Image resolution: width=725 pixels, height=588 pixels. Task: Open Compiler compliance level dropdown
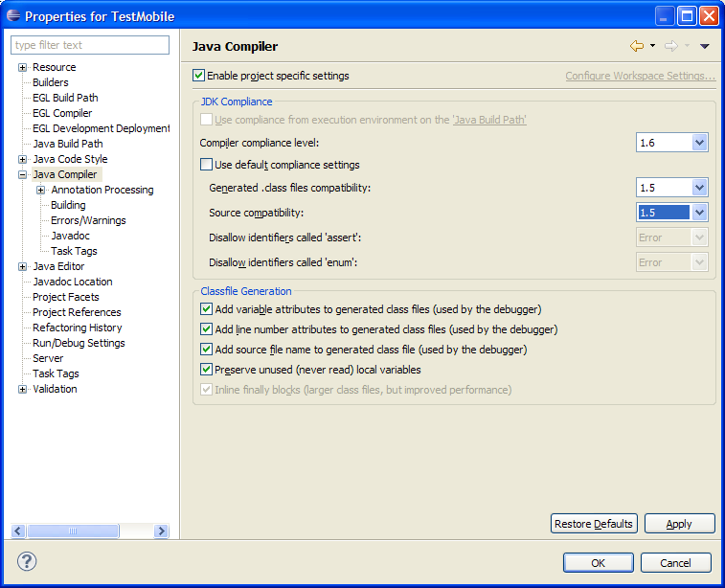pyautogui.click(x=699, y=143)
